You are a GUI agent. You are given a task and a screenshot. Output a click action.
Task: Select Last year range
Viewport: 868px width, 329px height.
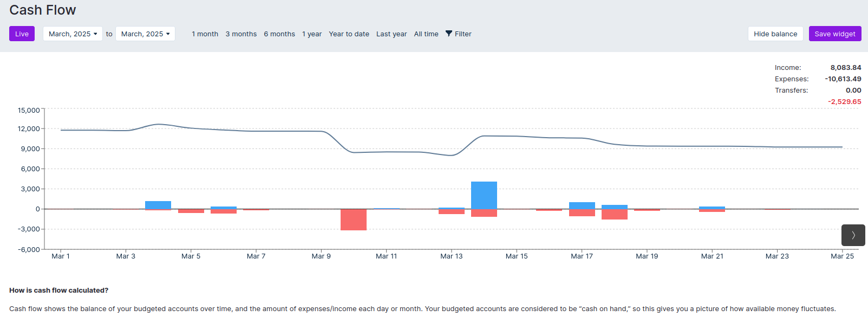tap(391, 34)
